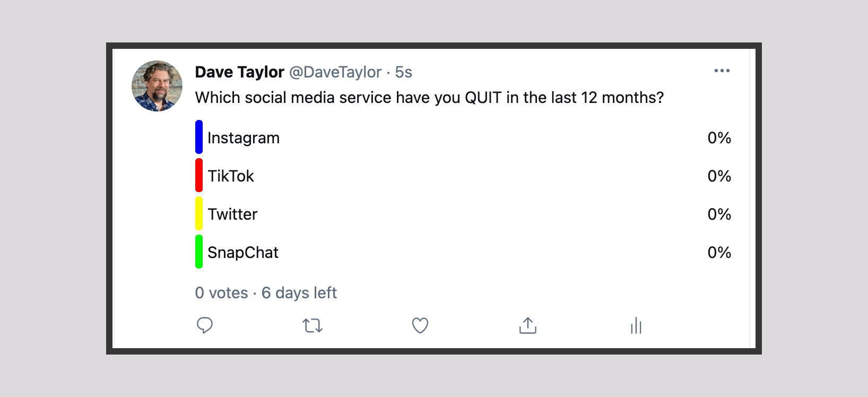View analytics via the bar chart icon
Viewport: 868px width, 397px height.
[x=635, y=325]
